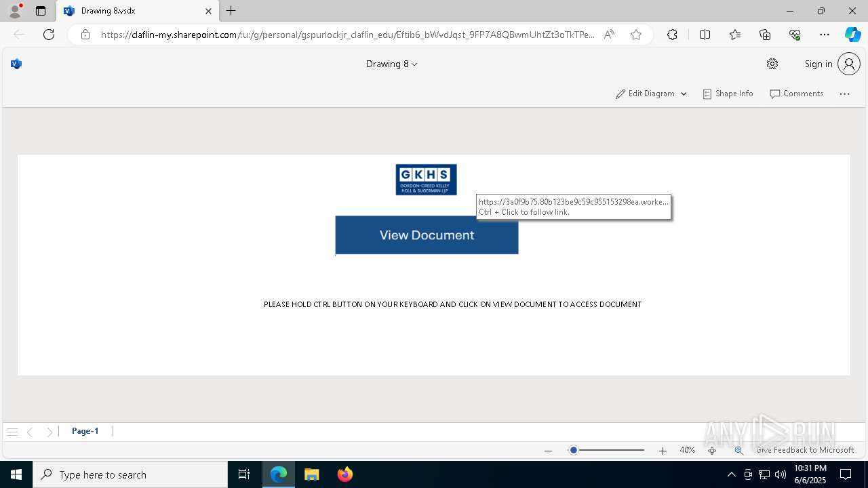Click the zoom in plus icon
This screenshot has width=868, height=488.
663,450
